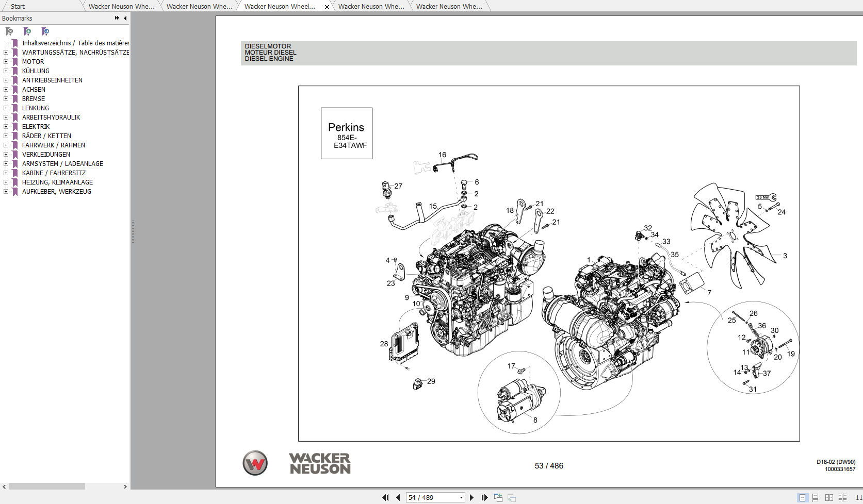The image size is (863, 504).
Task: Switch to single page view
Action: point(803,498)
